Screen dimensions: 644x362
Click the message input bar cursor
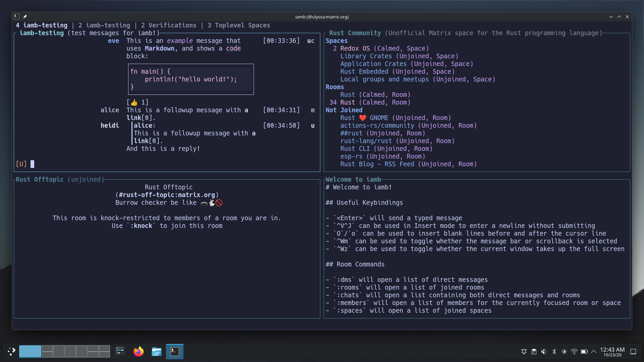33,164
